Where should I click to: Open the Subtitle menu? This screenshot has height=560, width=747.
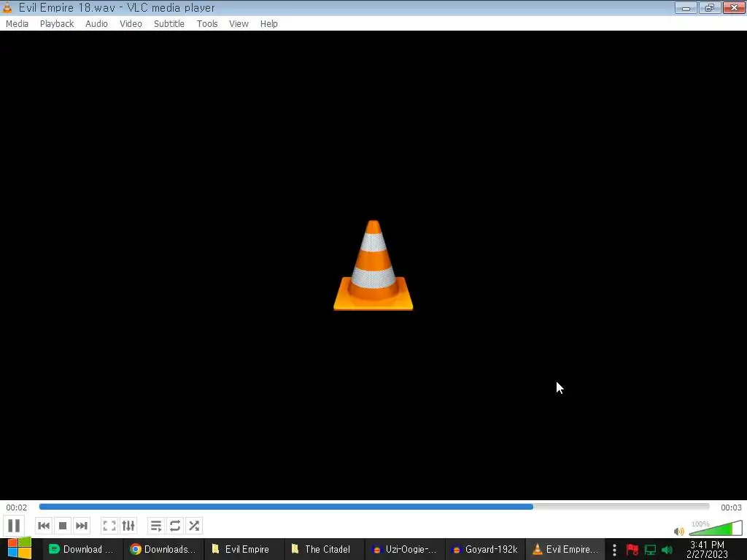tap(169, 24)
